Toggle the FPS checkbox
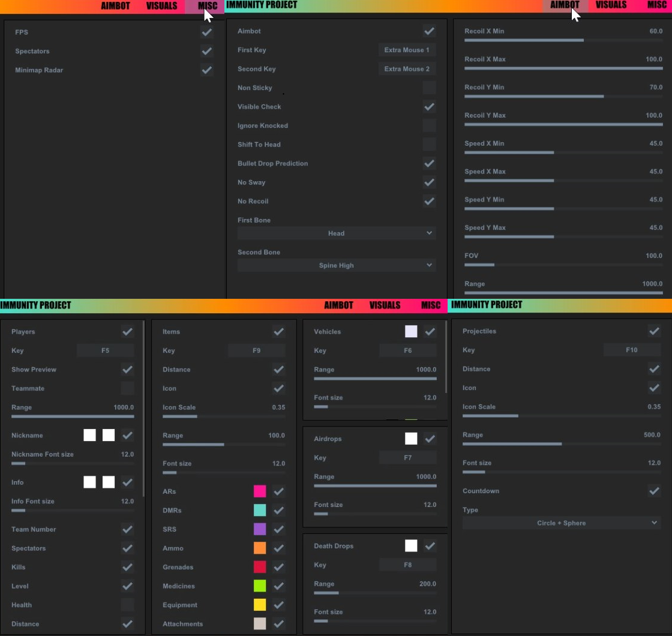 pos(207,32)
